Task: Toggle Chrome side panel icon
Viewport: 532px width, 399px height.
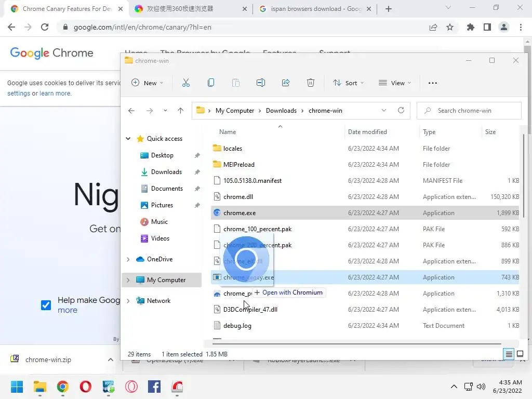Action: coord(487,27)
